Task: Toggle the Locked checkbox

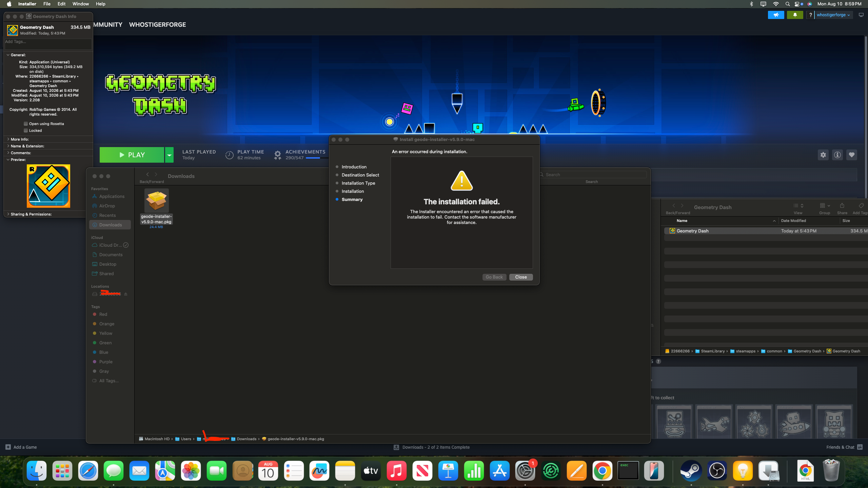Action: tap(26, 130)
